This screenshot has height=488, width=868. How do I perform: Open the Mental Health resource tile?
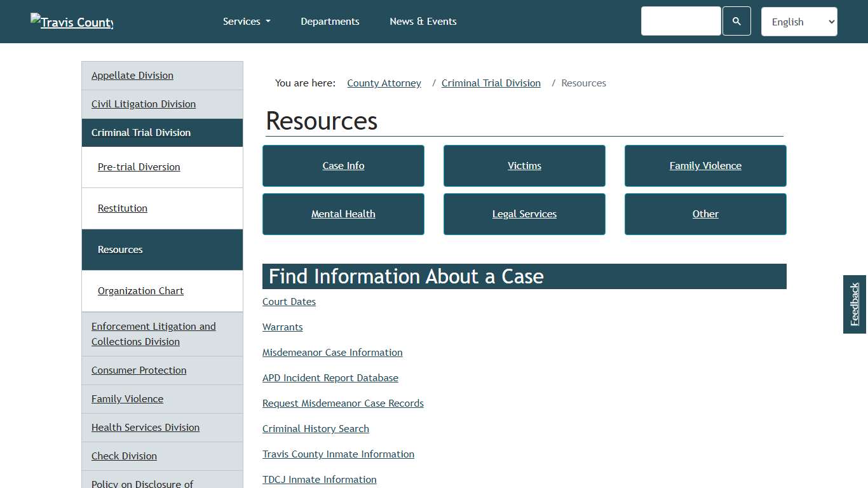343,213
